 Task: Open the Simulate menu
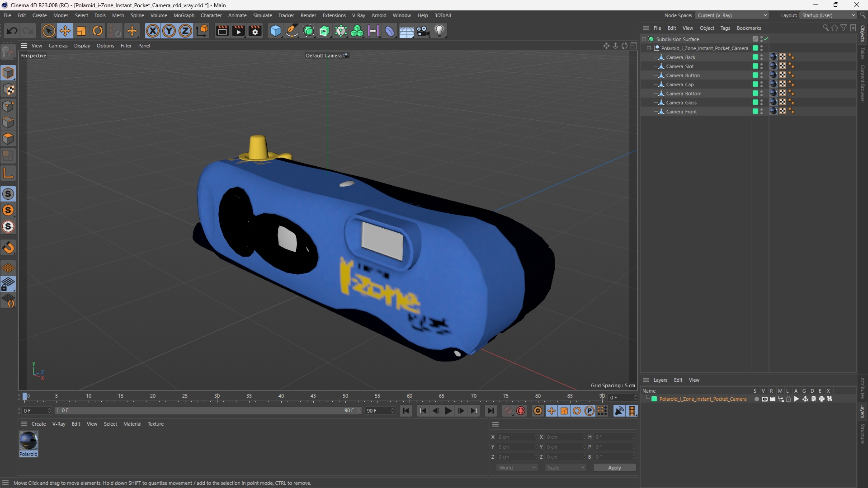(262, 15)
